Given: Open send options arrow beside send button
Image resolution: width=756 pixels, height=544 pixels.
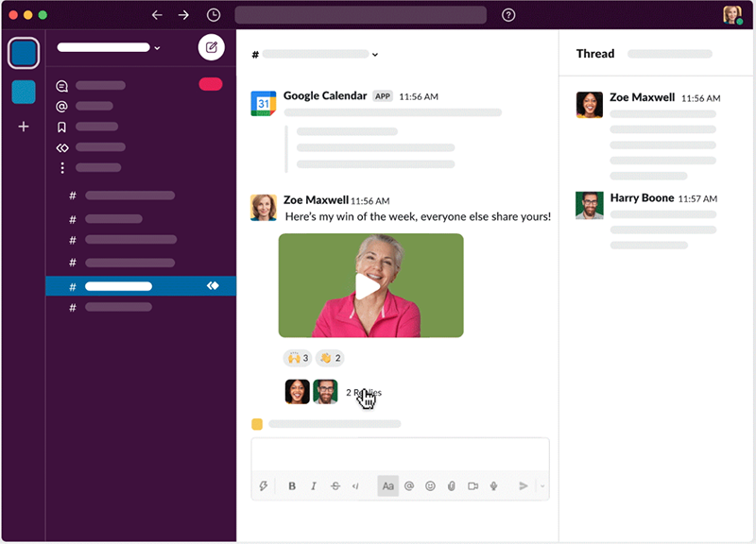Looking at the screenshot, I should [x=542, y=486].
